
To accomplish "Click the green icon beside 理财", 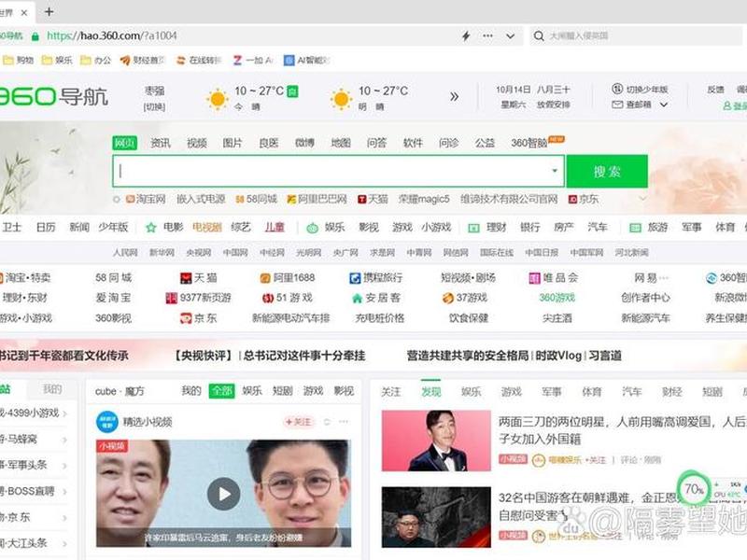I will [473, 228].
